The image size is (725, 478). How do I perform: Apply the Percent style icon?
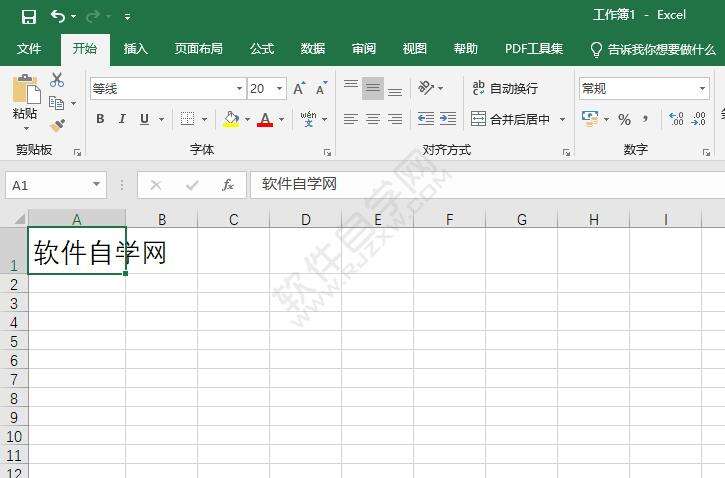[624, 120]
